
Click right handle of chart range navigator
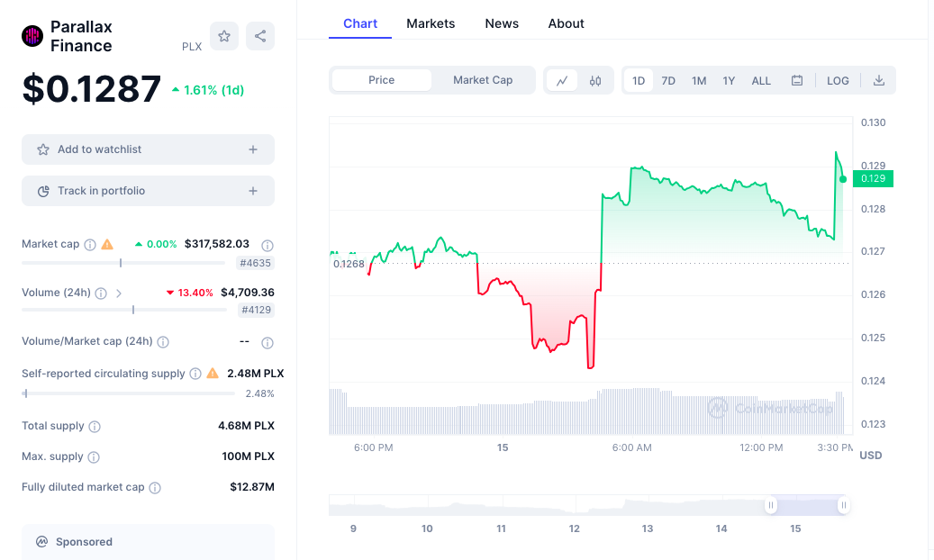click(843, 505)
